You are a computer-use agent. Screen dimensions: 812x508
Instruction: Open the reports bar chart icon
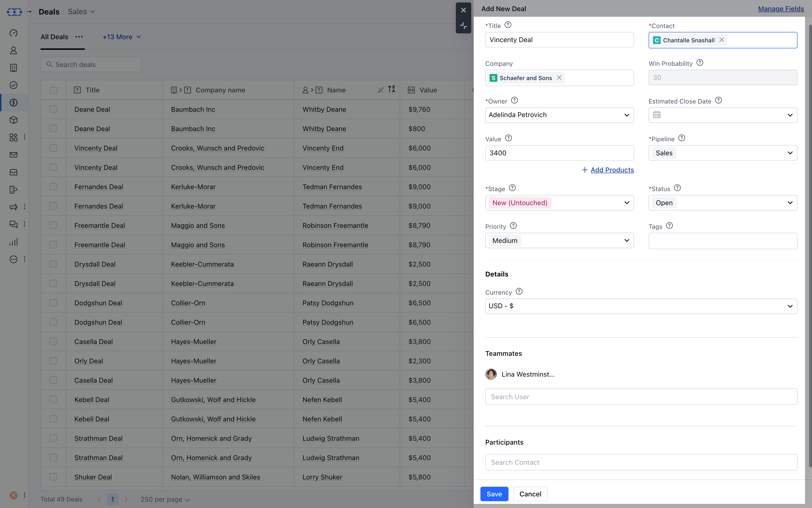(x=14, y=242)
